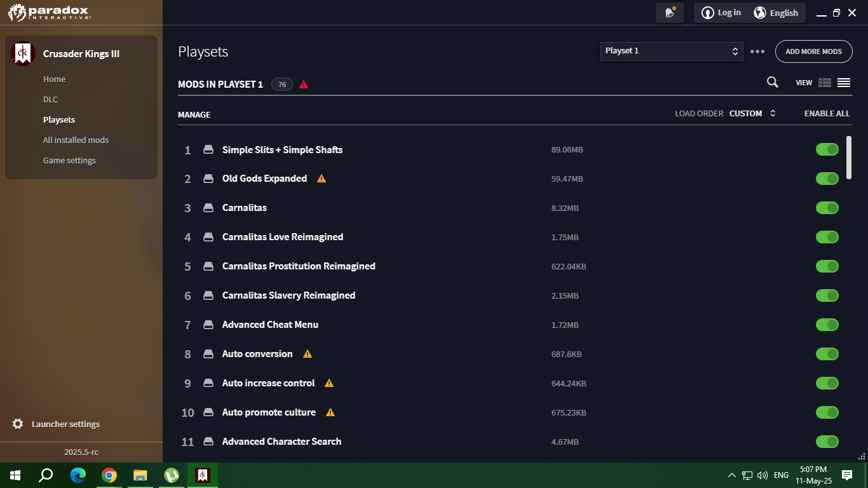Screen dimensions: 868x488
Task: Click the red playset error warning icon
Action: click(304, 85)
